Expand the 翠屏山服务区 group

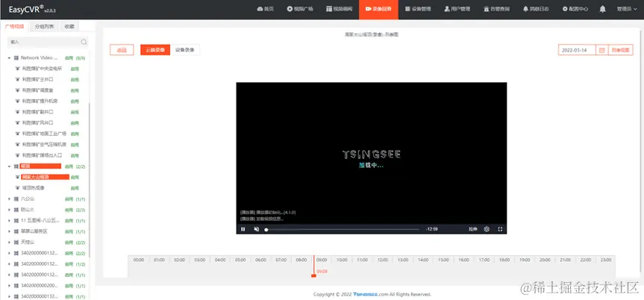coord(9,231)
